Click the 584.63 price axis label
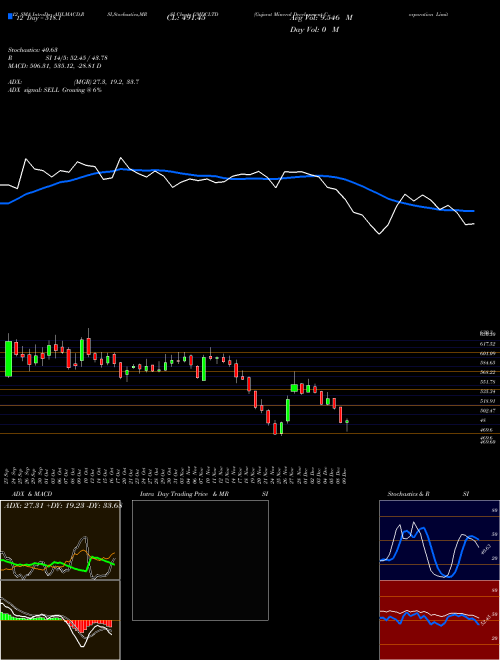The height and width of the screenshot is (660, 500). tap(487, 362)
